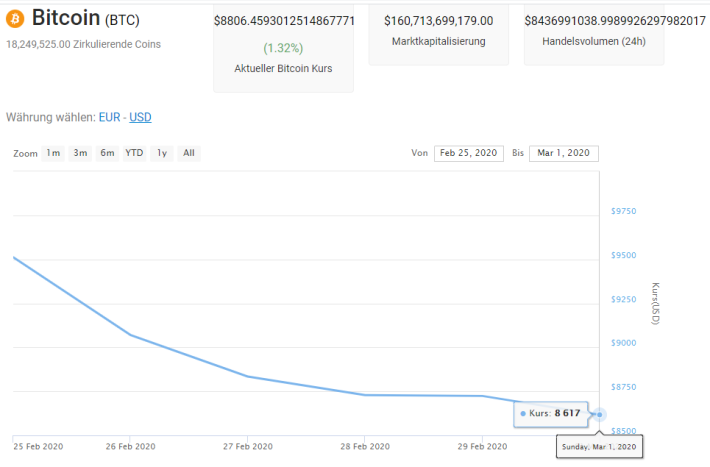Switch currency to EUR
The width and height of the screenshot is (710, 467).
110,117
